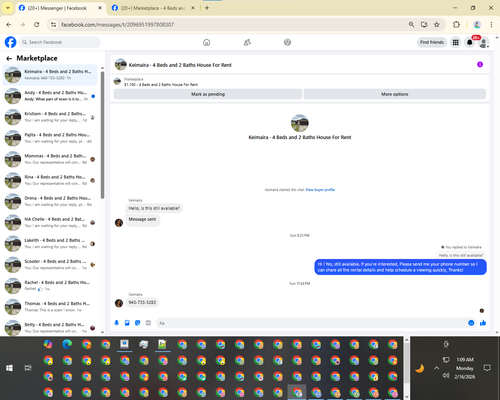Image resolution: width=500 pixels, height=400 pixels.
Task: Click the taskbar overflow scroll-up arrow
Action: click(407, 340)
